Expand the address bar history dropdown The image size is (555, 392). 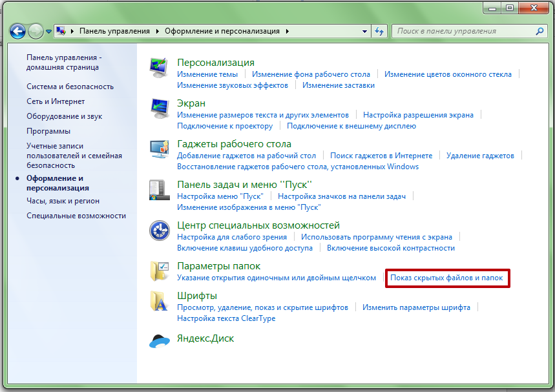point(364,32)
